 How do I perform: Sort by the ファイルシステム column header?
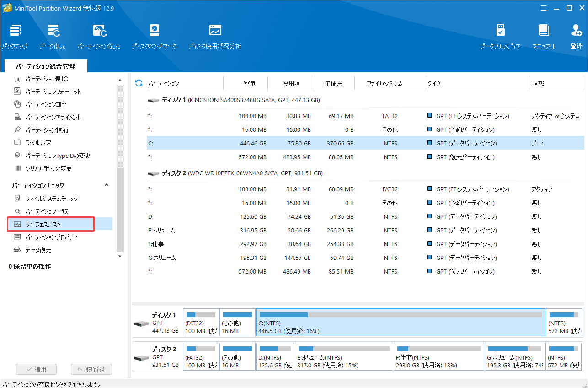[x=390, y=83]
